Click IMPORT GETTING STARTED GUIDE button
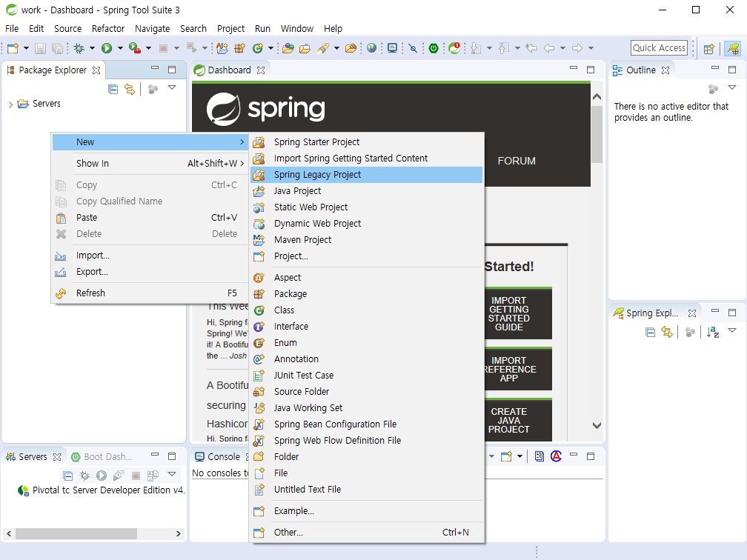 (518, 314)
